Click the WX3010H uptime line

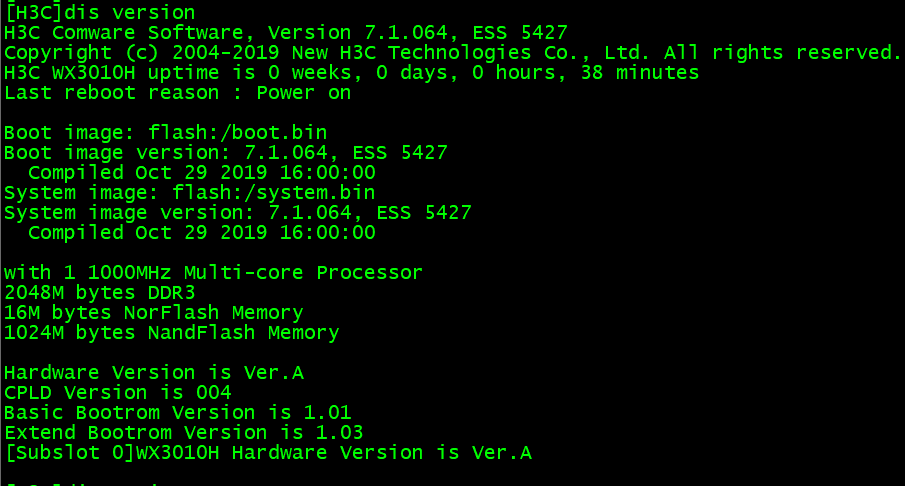pyautogui.click(x=351, y=73)
